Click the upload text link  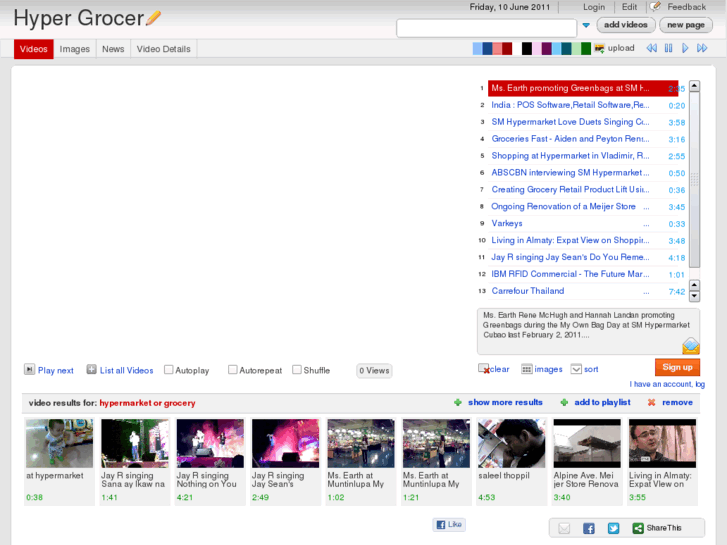tap(621, 48)
